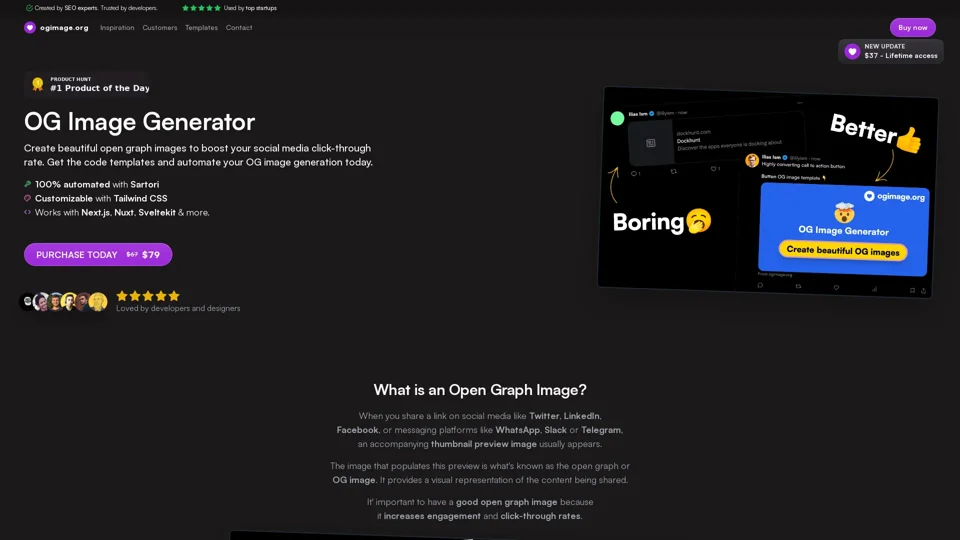
Task: Click the code icon beside 'Works with Next.js'
Action: [x=28, y=212]
